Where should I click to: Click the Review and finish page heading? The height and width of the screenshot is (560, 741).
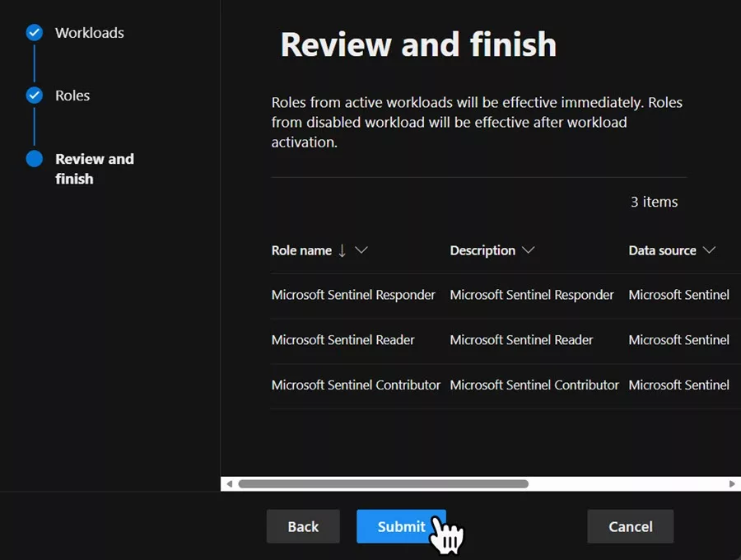(x=418, y=44)
